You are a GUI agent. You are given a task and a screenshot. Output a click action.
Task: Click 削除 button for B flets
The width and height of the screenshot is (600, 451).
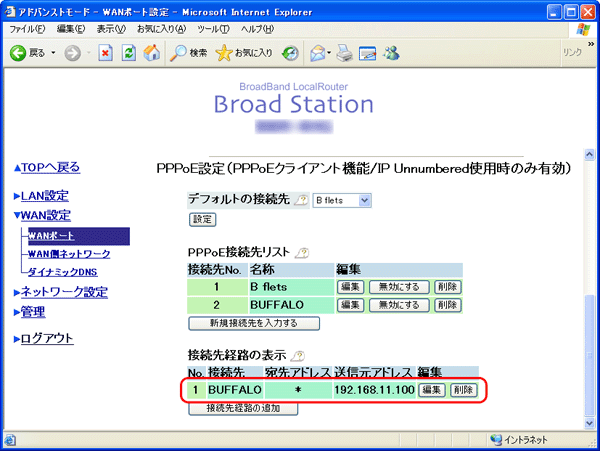pos(448,287)
